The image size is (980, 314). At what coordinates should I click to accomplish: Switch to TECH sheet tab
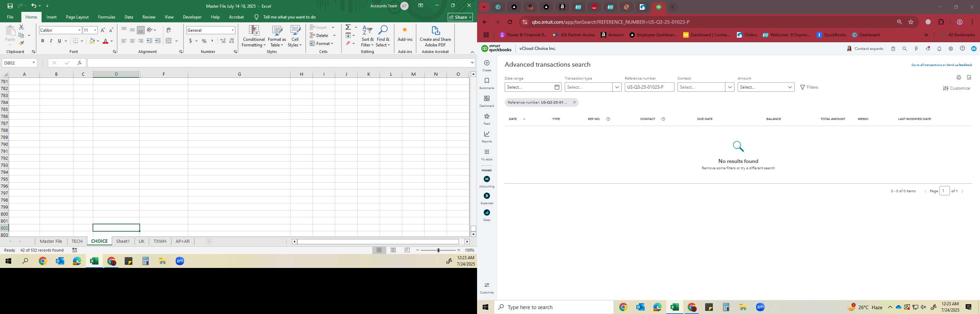pos(77,241)
